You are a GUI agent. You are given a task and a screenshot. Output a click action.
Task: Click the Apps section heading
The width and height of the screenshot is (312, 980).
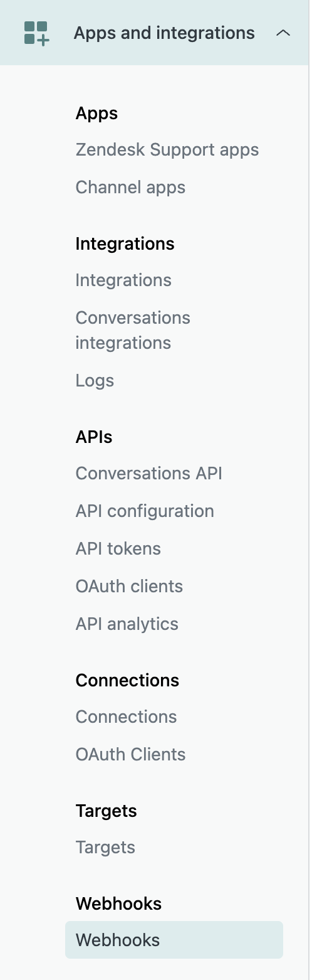click(x=96, y=114)
